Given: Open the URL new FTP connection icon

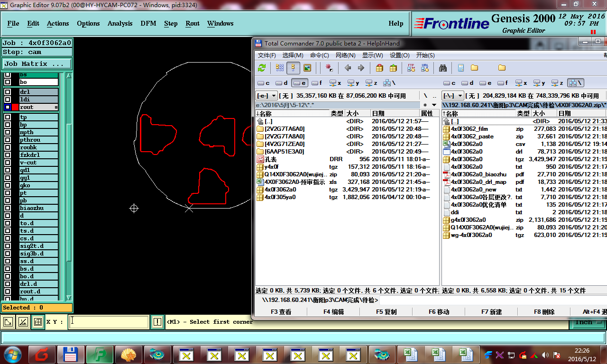Looking at the screenshot, I should pos(424,68).
